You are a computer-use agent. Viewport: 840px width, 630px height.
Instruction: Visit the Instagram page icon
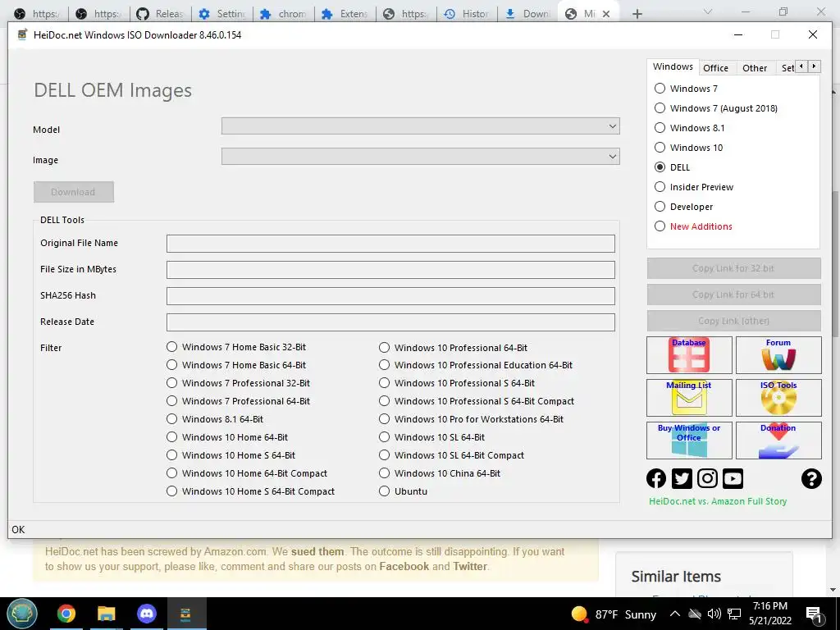tap(707, 478)
